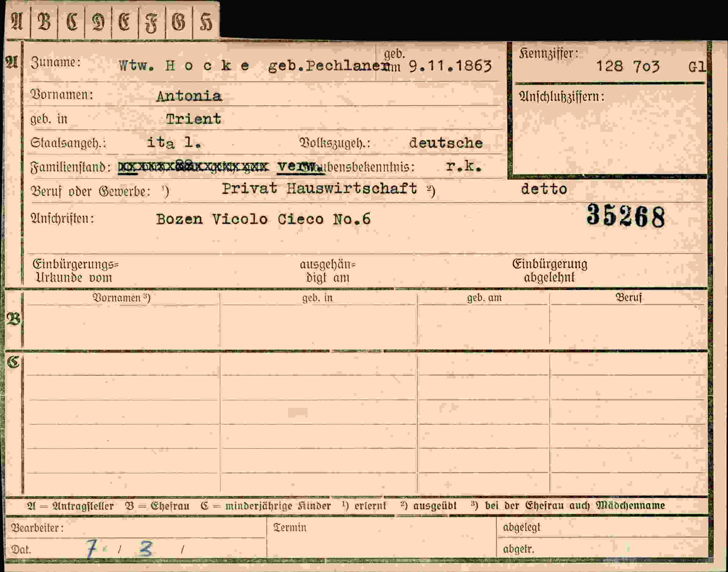Click the citizenship value 'ital.'
The width and height of the screenshot is (728, 572).
point(174,143)
